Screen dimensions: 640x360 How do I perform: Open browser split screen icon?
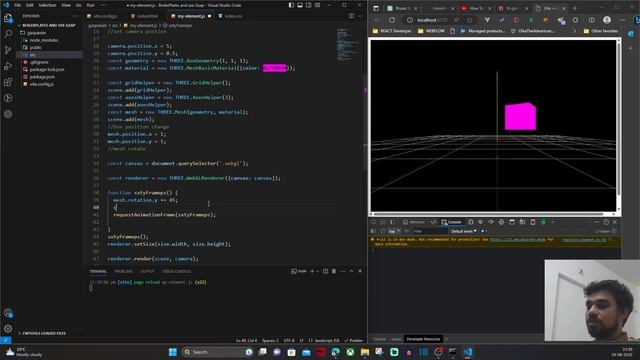tap(591, 20)
